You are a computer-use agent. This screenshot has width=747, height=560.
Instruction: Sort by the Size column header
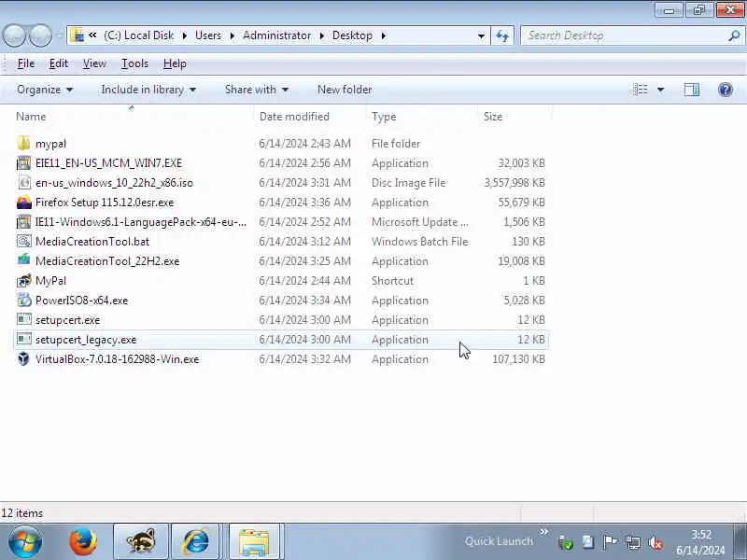(514, 117)
